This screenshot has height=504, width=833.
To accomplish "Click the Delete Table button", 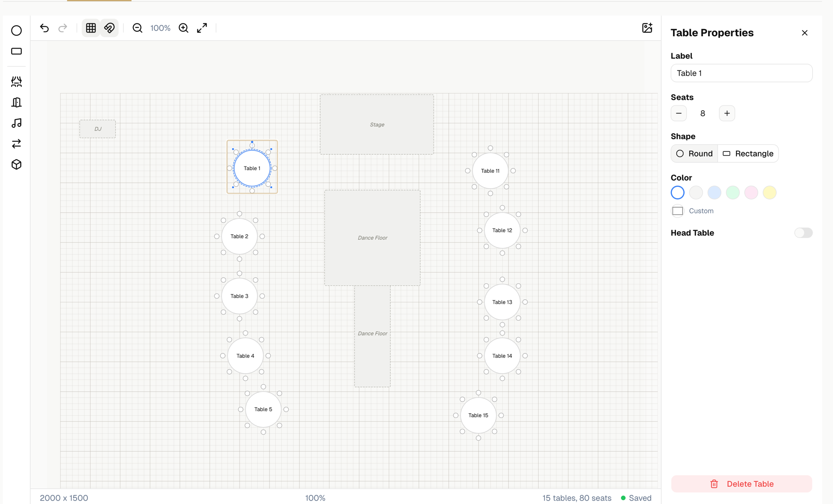I will click(741, 484).
